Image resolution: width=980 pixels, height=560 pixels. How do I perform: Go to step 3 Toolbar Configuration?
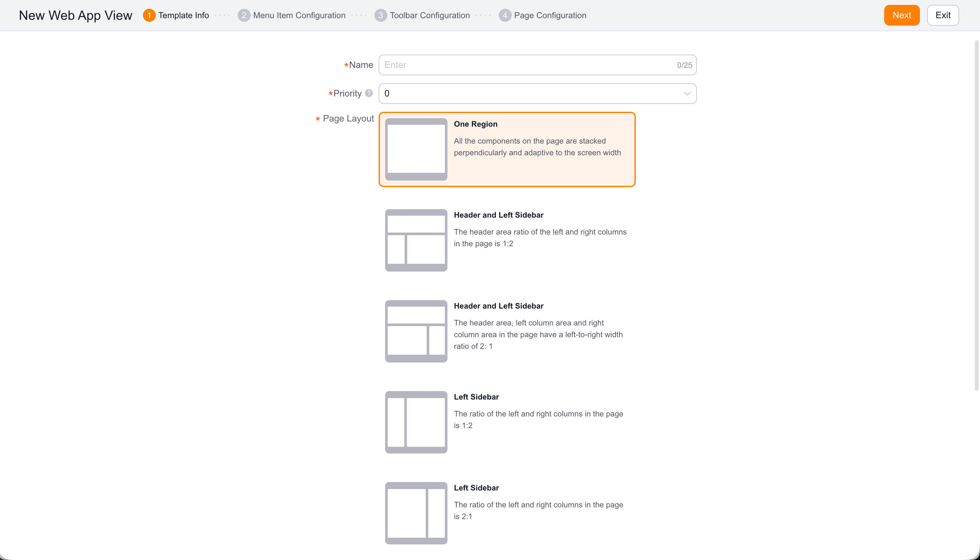click(x=422, y=15)
